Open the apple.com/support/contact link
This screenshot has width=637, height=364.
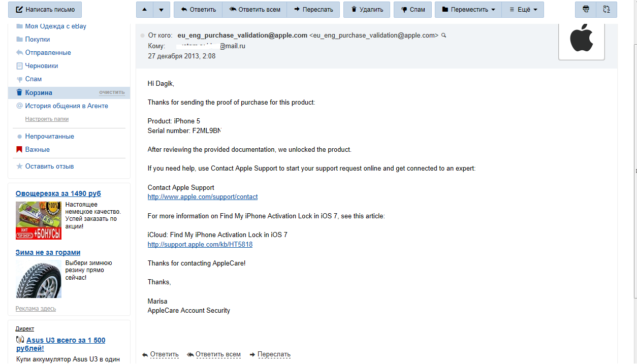(203, 197)
